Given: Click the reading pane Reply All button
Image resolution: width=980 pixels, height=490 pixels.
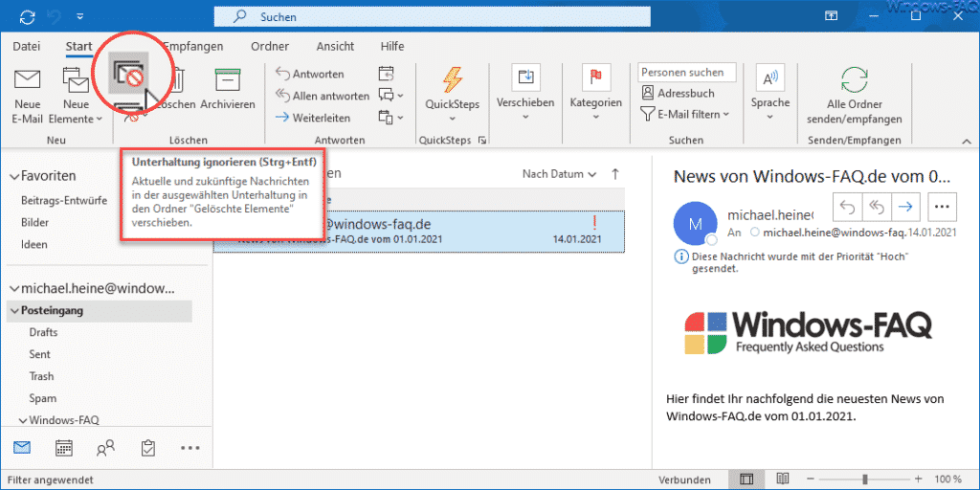Looking at the screenshot, I should tap(877, 207).
